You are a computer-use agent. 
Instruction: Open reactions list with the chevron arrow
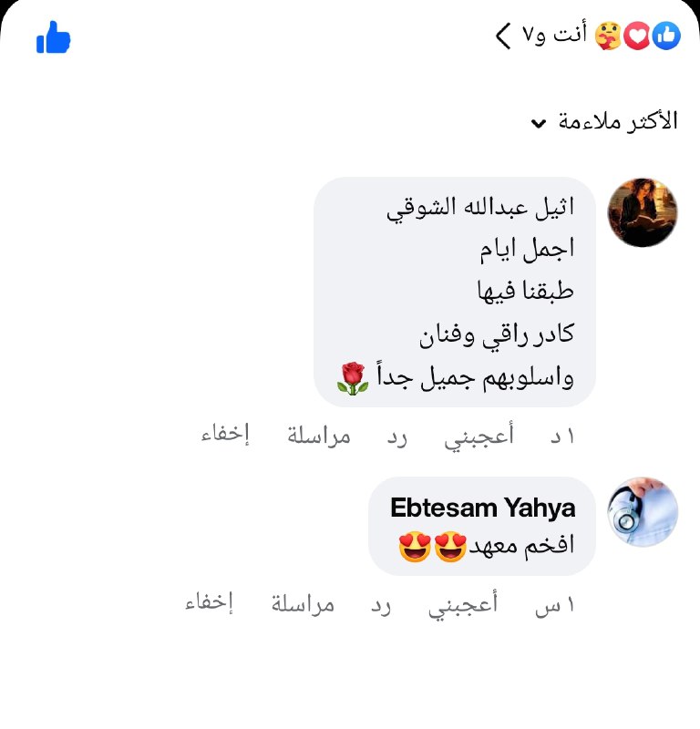click(503, 36)
